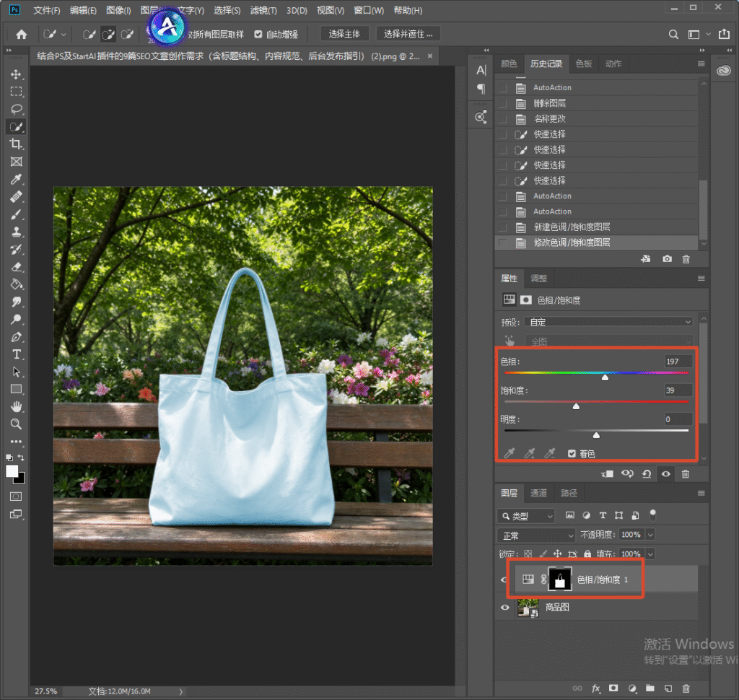Select the Move tool

coord(16,74)
